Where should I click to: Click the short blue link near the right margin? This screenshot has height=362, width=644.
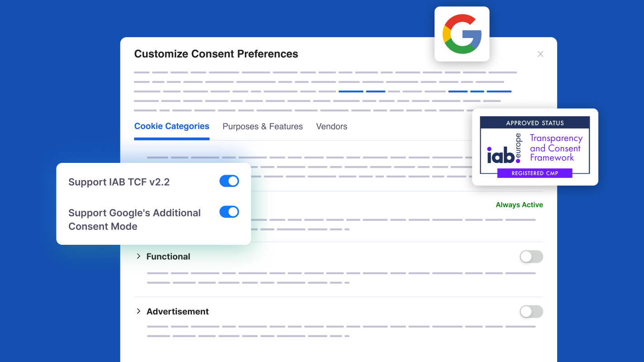(x=477, y=90)
